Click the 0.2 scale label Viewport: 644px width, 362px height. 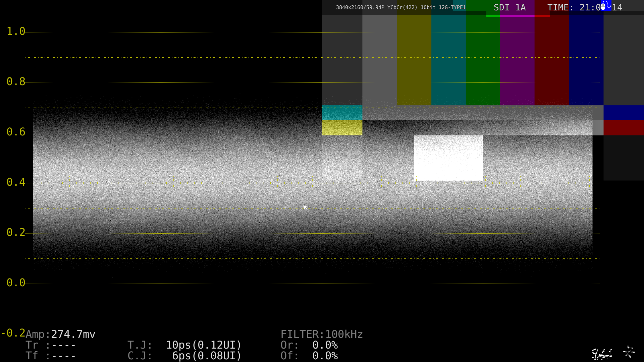(x=16, y=233)
